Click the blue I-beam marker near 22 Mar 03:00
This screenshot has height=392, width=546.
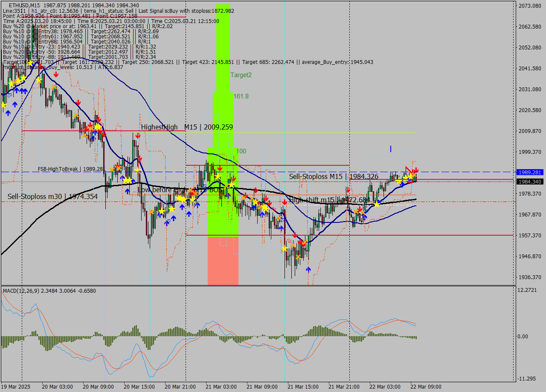click(x=390, y=149)
